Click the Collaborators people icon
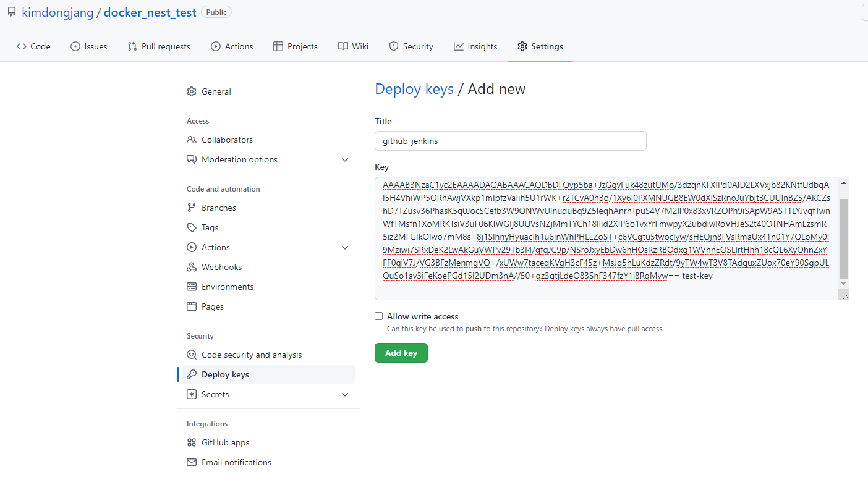 pyautogui.click(x=192, y=140)
